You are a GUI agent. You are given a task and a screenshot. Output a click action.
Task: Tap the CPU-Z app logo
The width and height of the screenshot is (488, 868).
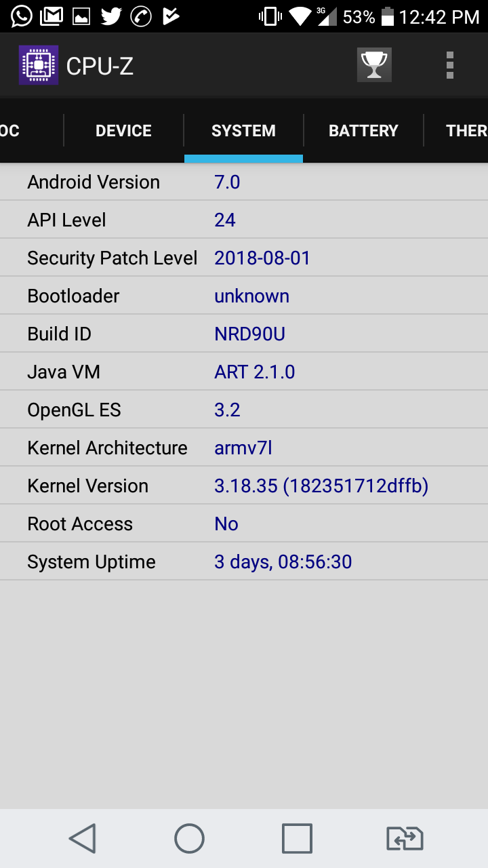[39, 65]
